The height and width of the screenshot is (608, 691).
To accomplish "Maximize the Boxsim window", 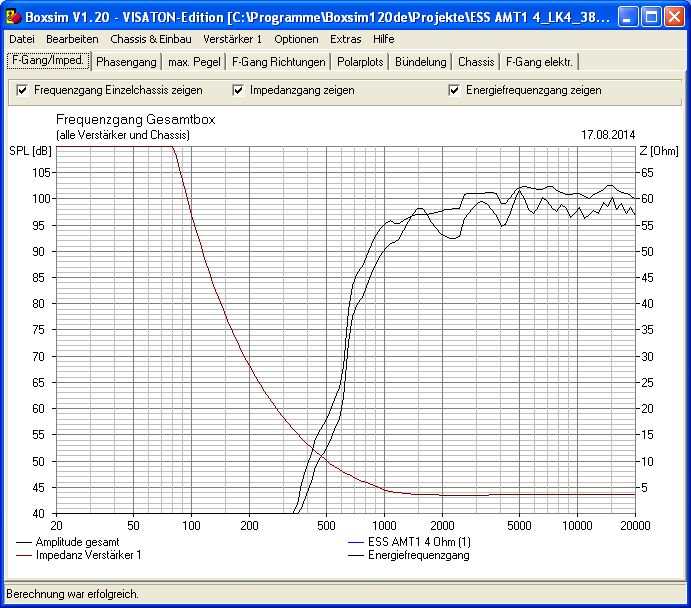I will (651, 17).
